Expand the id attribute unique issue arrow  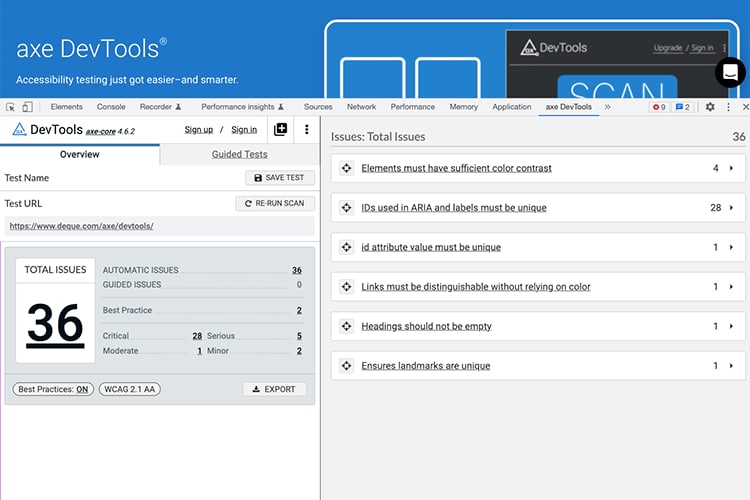[731, 247]
